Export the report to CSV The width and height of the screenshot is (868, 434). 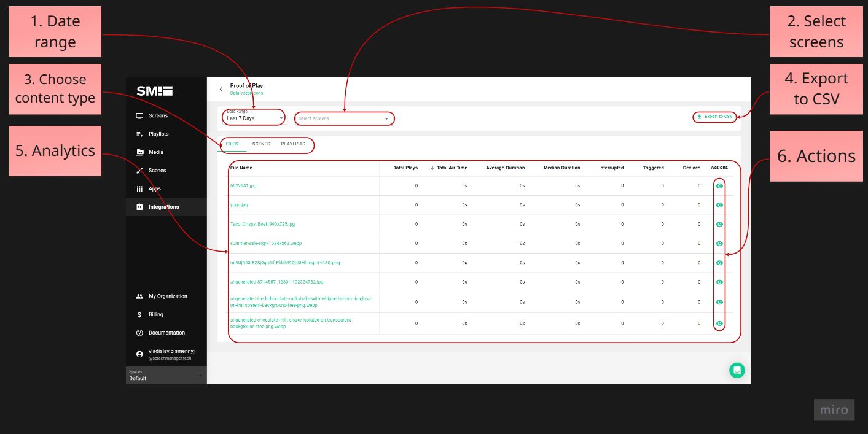click(x=714, y=116)
